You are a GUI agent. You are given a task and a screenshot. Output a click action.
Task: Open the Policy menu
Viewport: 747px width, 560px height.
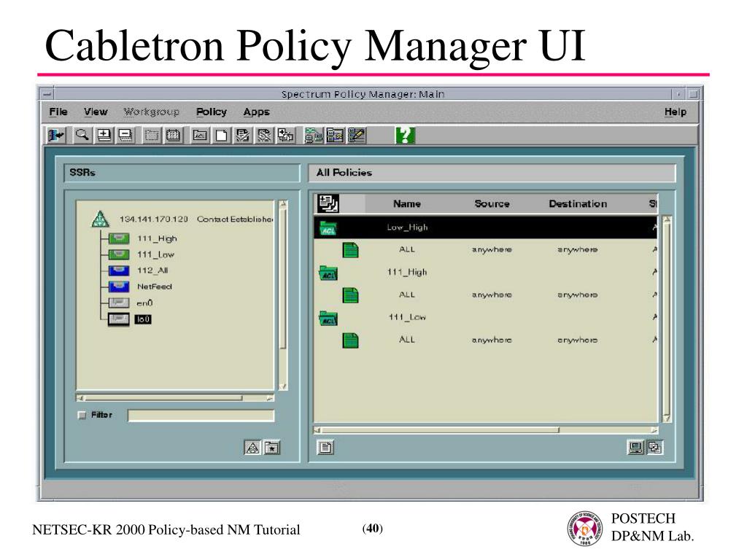click(212, 112)
